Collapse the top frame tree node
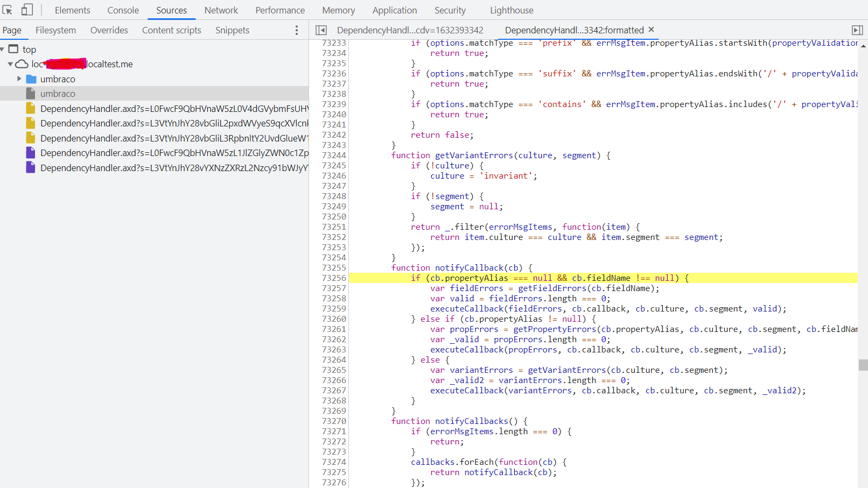 pyautogui.click(x=3, y=49)
